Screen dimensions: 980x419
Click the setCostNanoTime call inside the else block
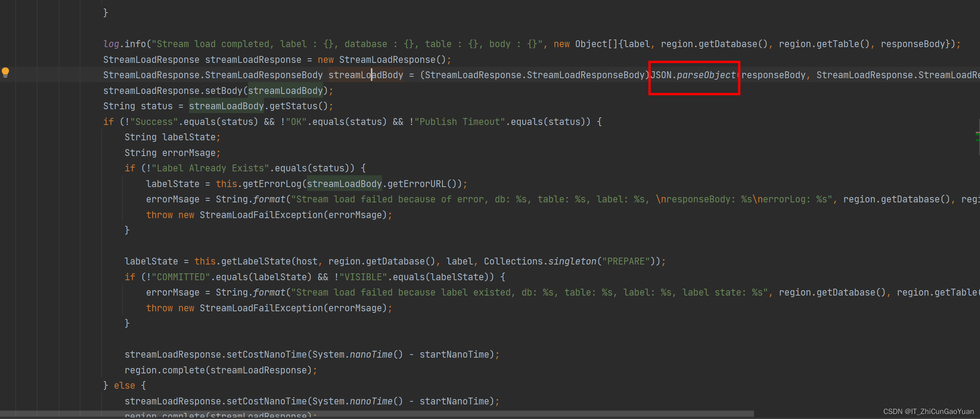pyautogui.click(x=312, y=401)
